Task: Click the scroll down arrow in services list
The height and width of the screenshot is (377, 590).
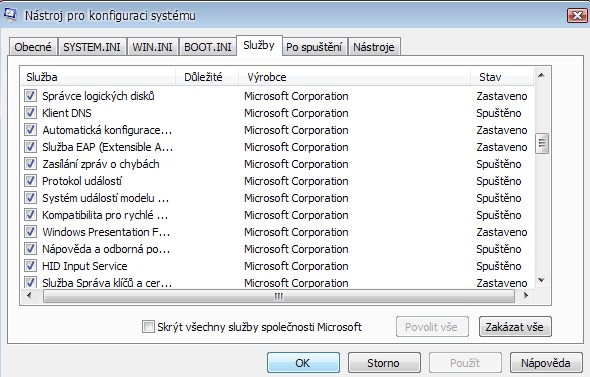Action: click(541, 280)
